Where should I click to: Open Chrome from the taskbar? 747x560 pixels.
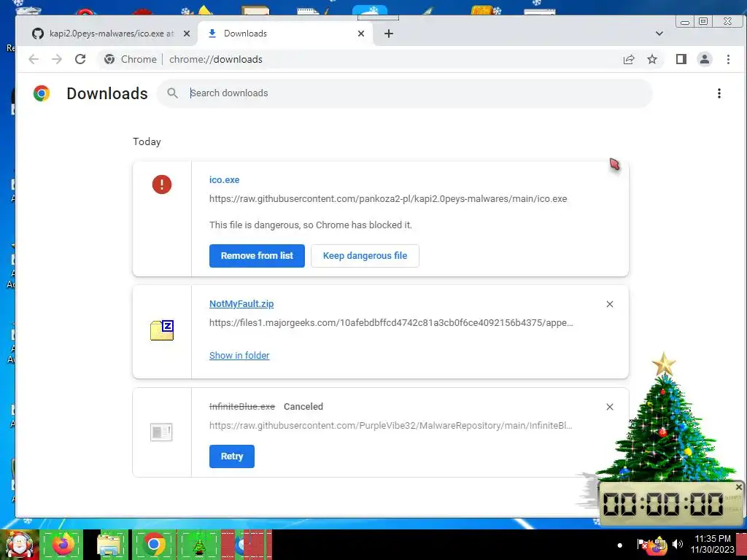(153, 544)
